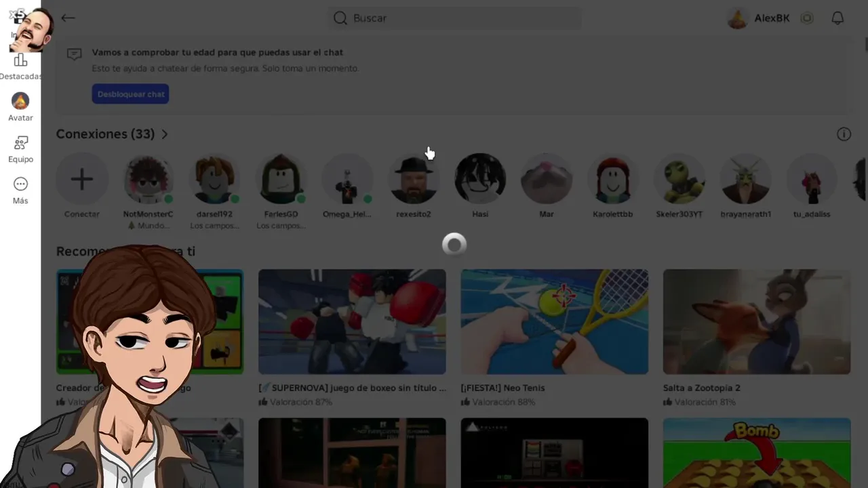
Task: Click the [¡FIESTA!] Neo Tenis title
Action: pyautogui.click(x=502, y=388)
